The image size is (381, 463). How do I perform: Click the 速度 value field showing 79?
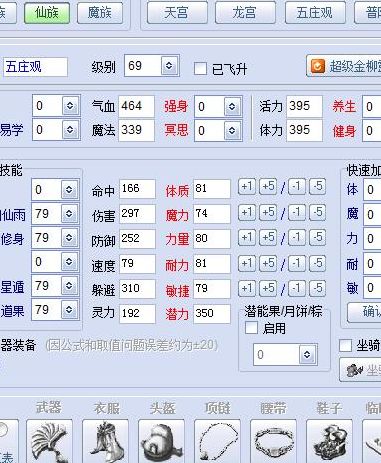(x=137, y=264)
